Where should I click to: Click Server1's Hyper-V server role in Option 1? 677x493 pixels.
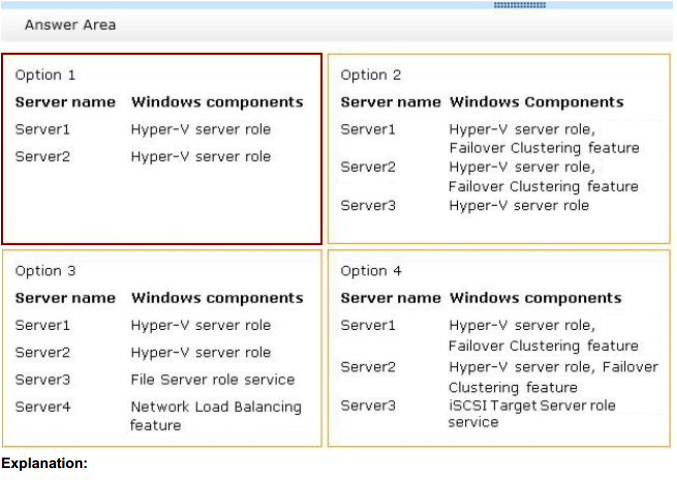[x=201, y=130]
